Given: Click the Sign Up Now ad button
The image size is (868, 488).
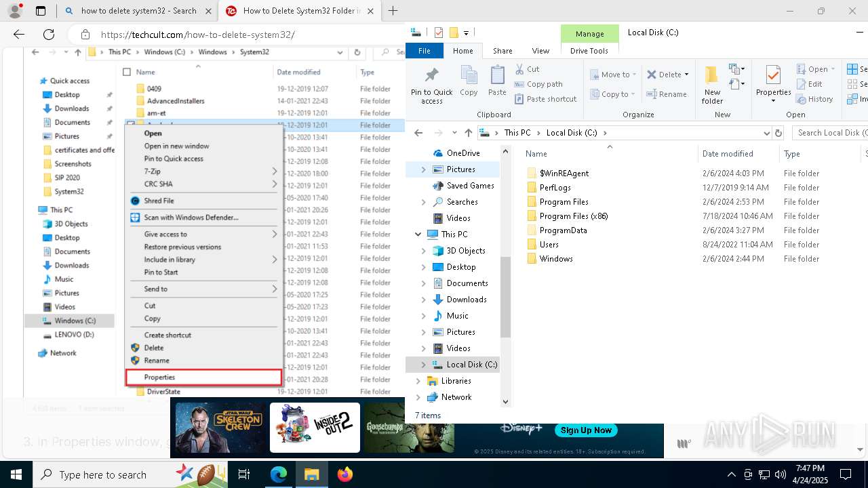Looking at the screenshot, I should tap(586, 430).
